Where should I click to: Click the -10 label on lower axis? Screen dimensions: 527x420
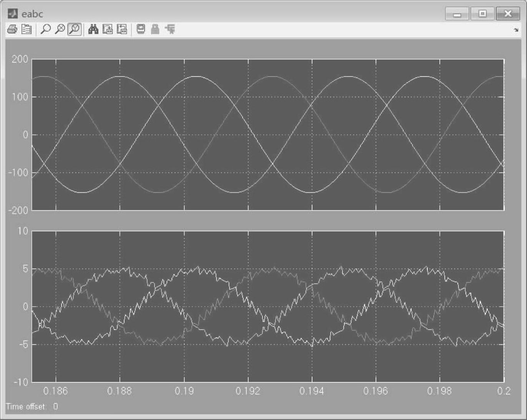click(21, 382)
